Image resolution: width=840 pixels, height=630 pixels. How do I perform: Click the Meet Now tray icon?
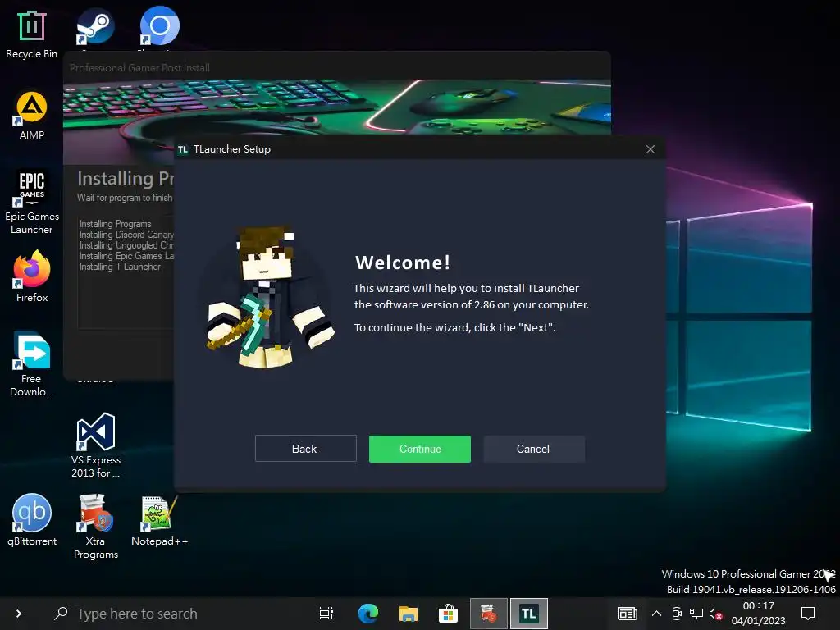tap(677, 614)
